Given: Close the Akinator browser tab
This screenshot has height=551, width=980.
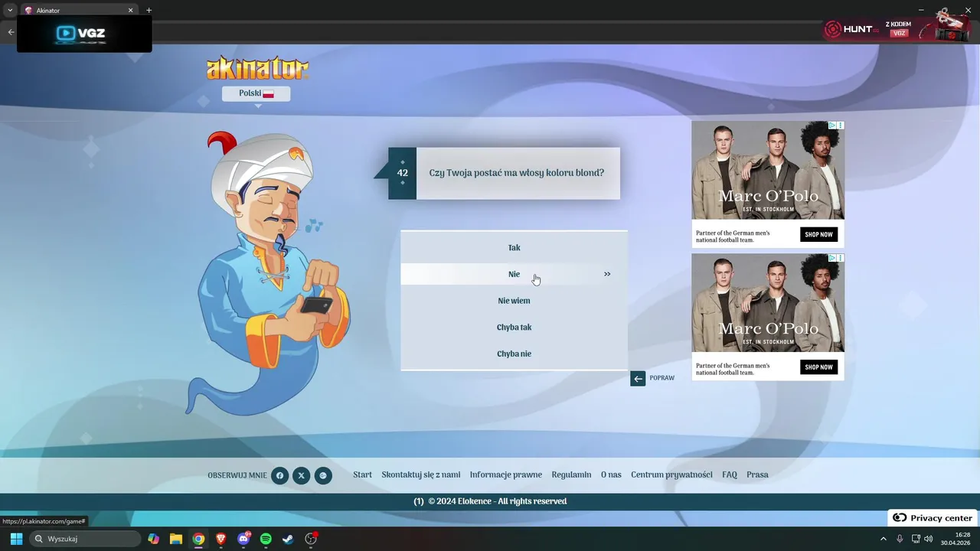Looking at the screenshot, I should [x=130, y=11].
